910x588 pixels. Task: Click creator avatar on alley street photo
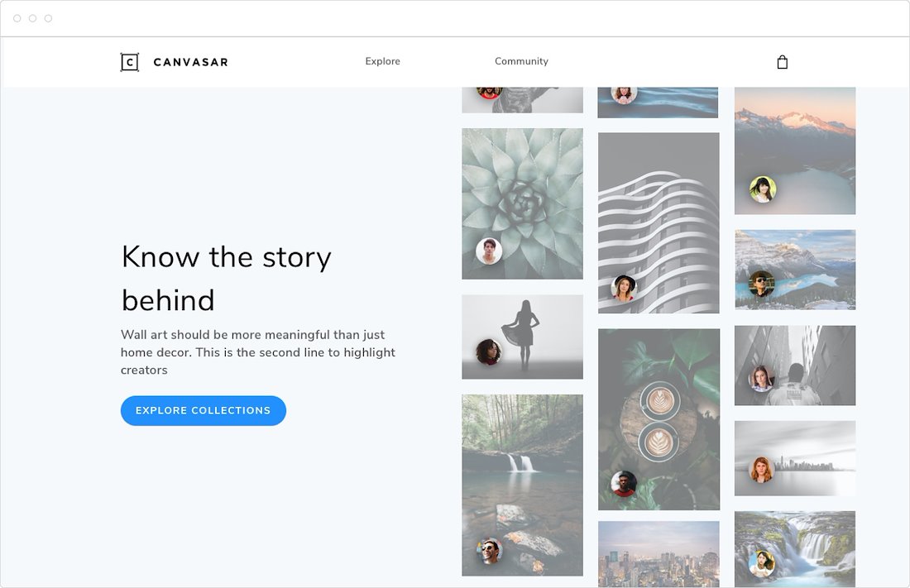761,379
